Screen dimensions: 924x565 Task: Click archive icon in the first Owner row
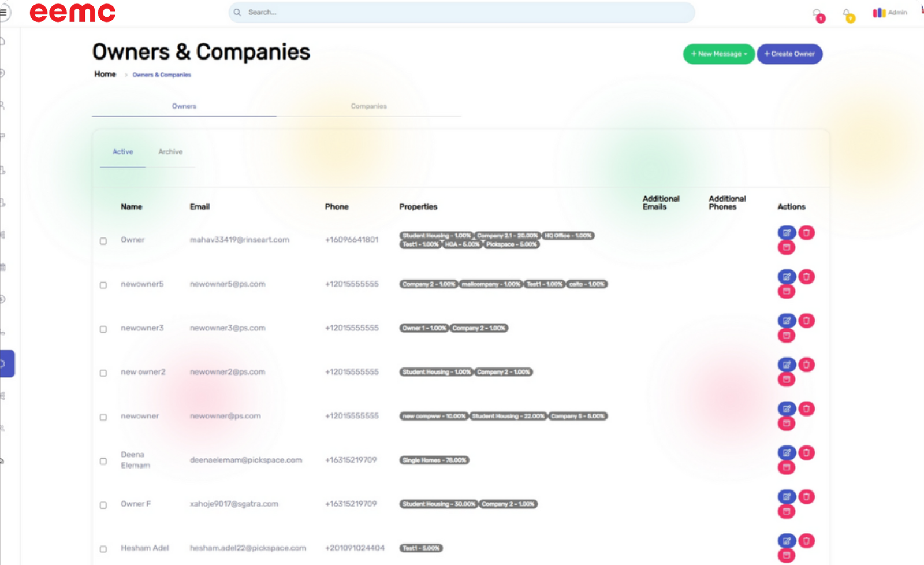pos(786,248)
